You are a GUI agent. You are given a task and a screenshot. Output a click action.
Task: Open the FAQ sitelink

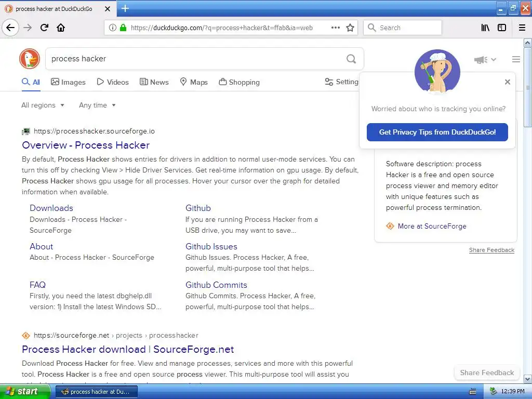pos(37,285)
